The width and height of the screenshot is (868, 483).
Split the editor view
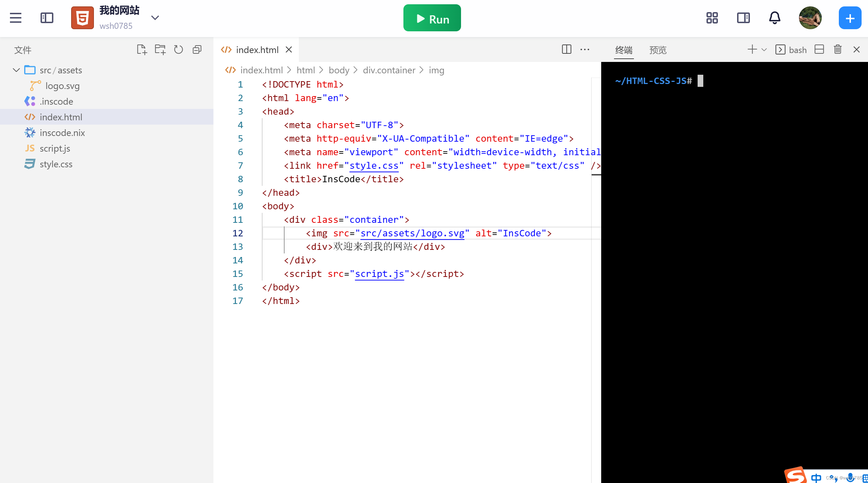click(567, 49)
